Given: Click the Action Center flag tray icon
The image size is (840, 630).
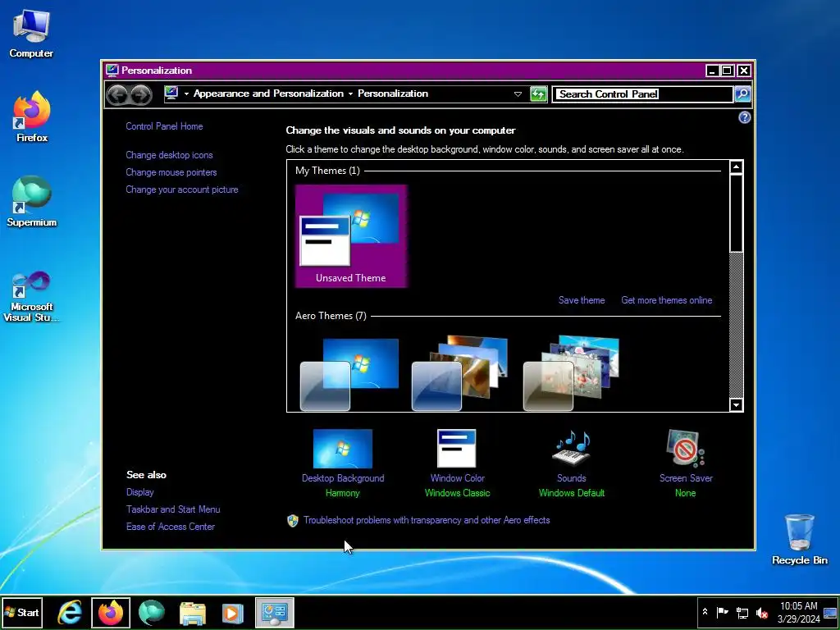Looking at the screenshot, I should tap(722, 612).
